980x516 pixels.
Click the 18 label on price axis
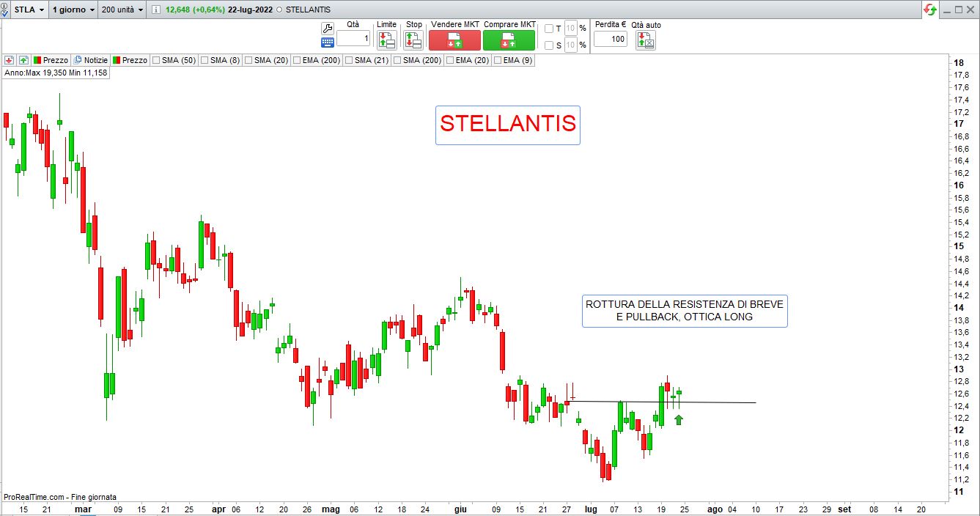coord(957,62)
